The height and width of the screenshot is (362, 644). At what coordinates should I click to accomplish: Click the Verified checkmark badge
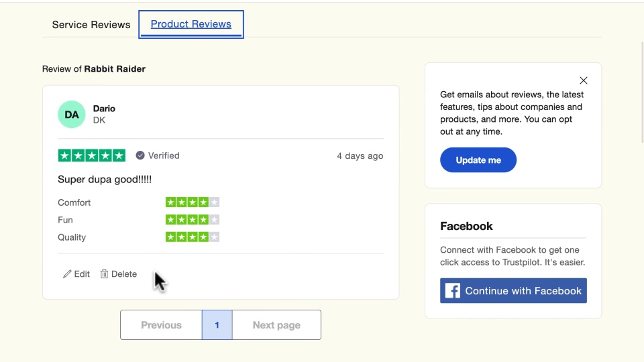point(140,156)
